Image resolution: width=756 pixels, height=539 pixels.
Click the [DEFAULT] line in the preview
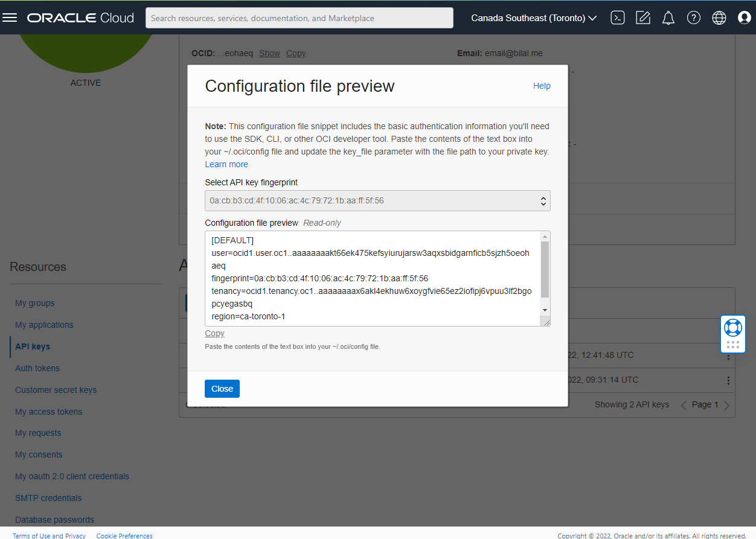[x=232, y=240]
